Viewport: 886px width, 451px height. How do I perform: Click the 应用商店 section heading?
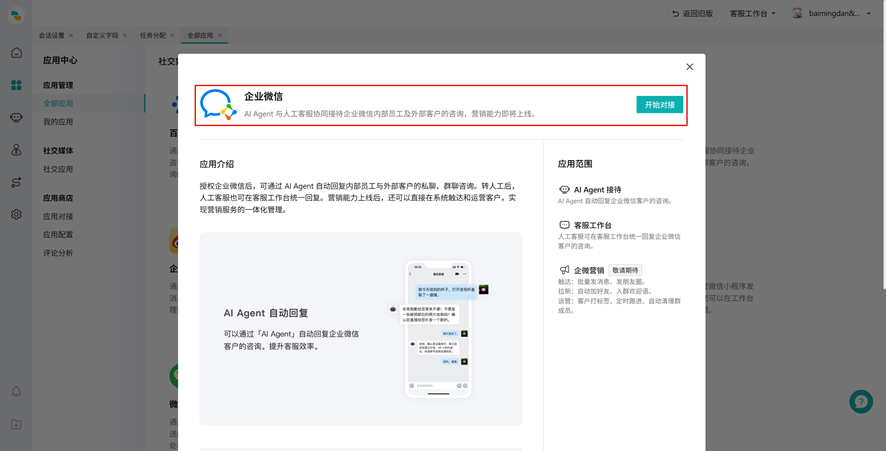point(58,198)
